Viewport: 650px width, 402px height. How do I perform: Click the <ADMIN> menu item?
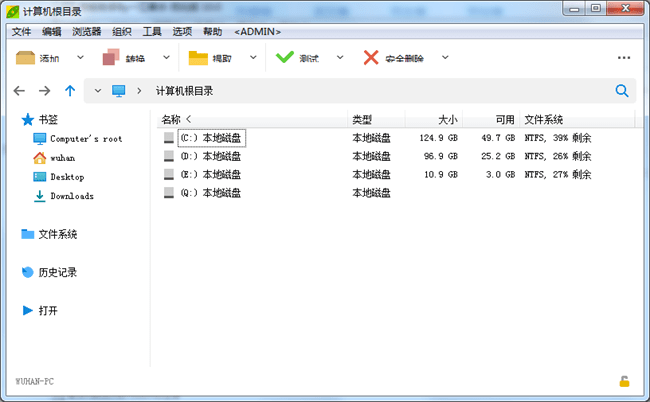tap(257, 32)
